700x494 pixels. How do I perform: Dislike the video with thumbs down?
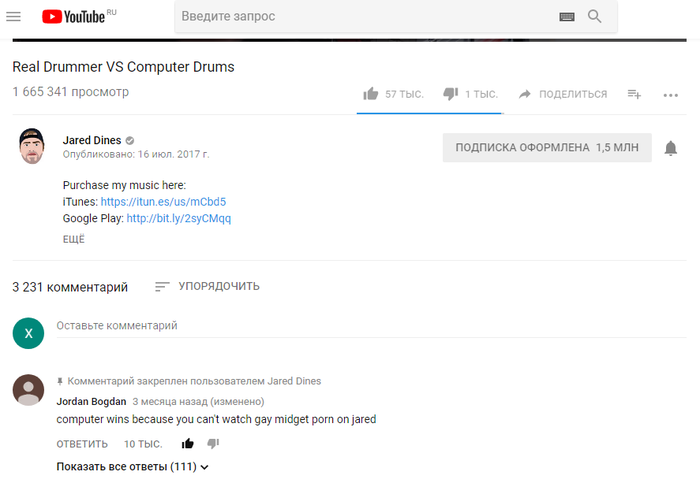pos(450,94)
